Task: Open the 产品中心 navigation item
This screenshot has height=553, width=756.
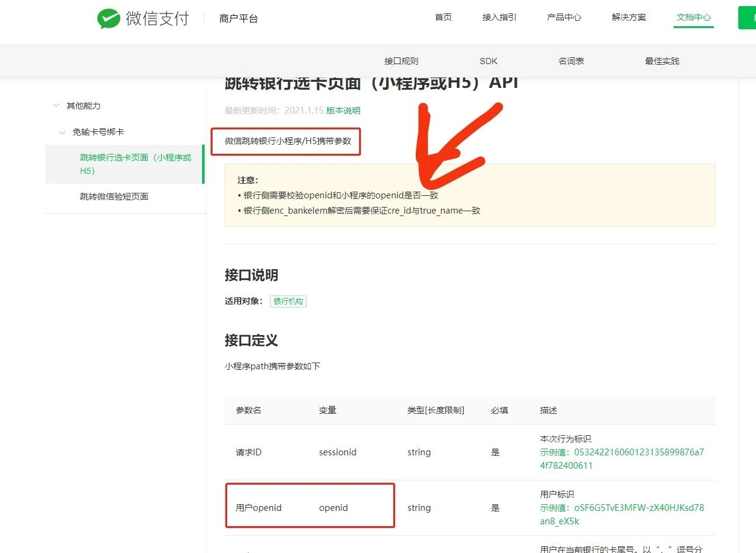Action: [564, 17]
